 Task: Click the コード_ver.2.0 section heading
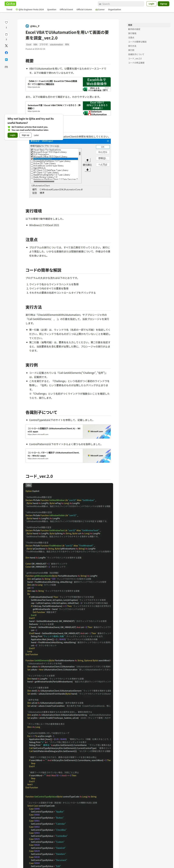pyautogui.click(x=39, y=476)
